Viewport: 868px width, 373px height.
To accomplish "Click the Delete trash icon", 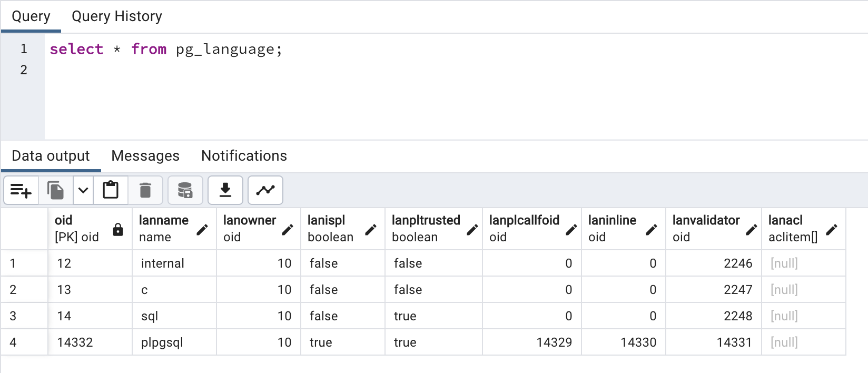I will tap(145, 190).
